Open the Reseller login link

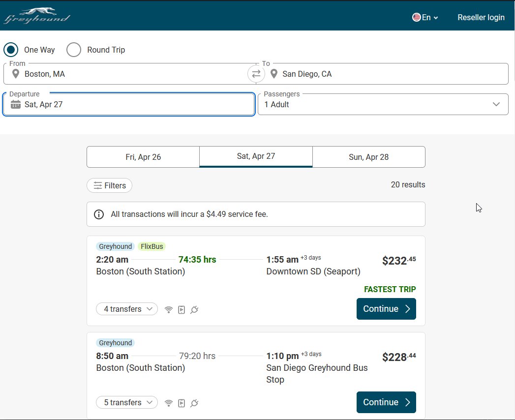(481, 17)
